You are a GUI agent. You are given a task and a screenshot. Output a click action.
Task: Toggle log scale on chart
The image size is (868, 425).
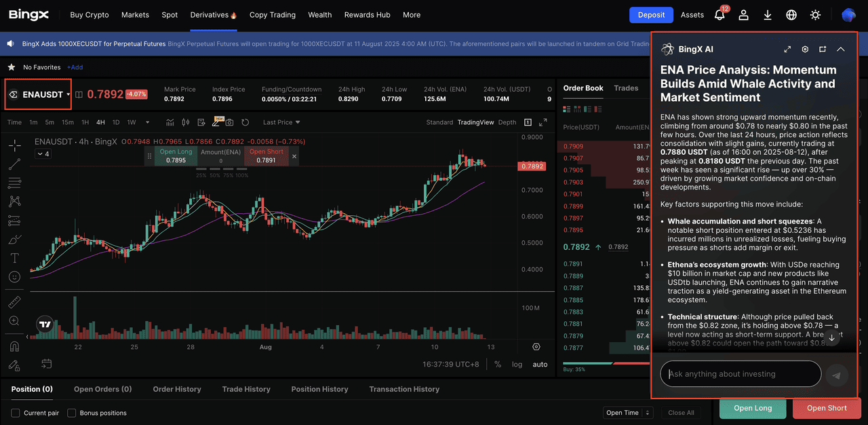click(517, 365)
